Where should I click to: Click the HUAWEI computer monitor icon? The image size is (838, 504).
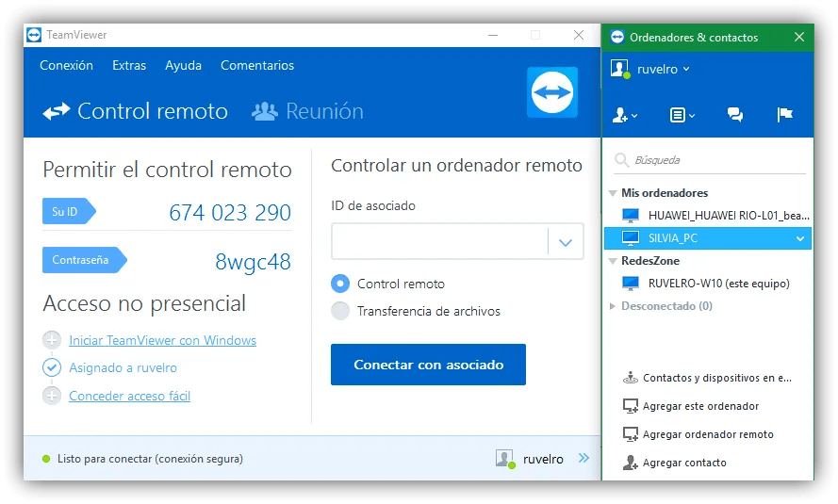tap(631, 215)
